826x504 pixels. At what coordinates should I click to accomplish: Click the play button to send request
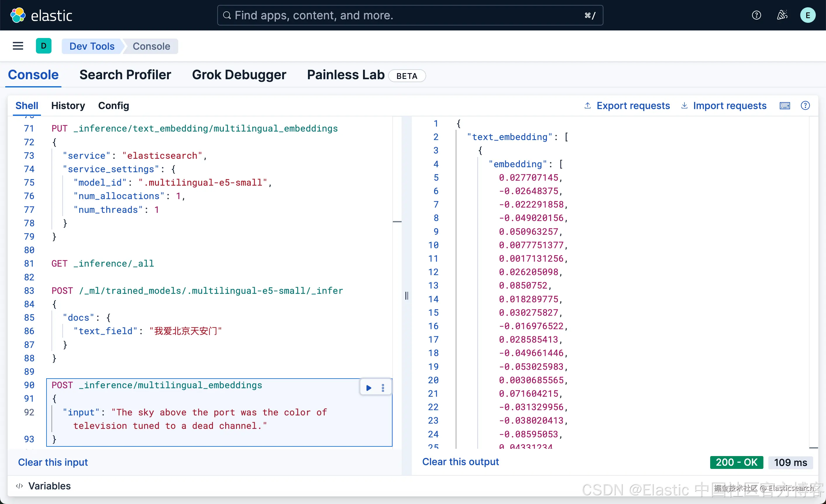pos(369,388)
